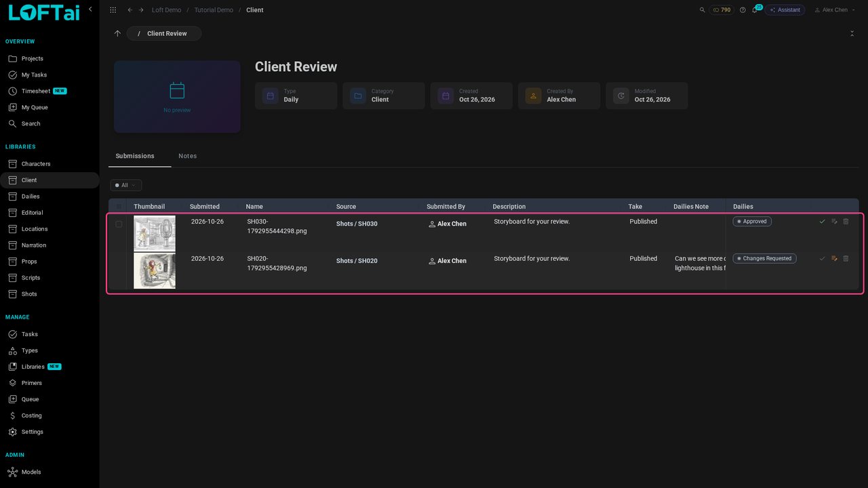Go to Tutorial Demo breadcrumb

[214, 10]
